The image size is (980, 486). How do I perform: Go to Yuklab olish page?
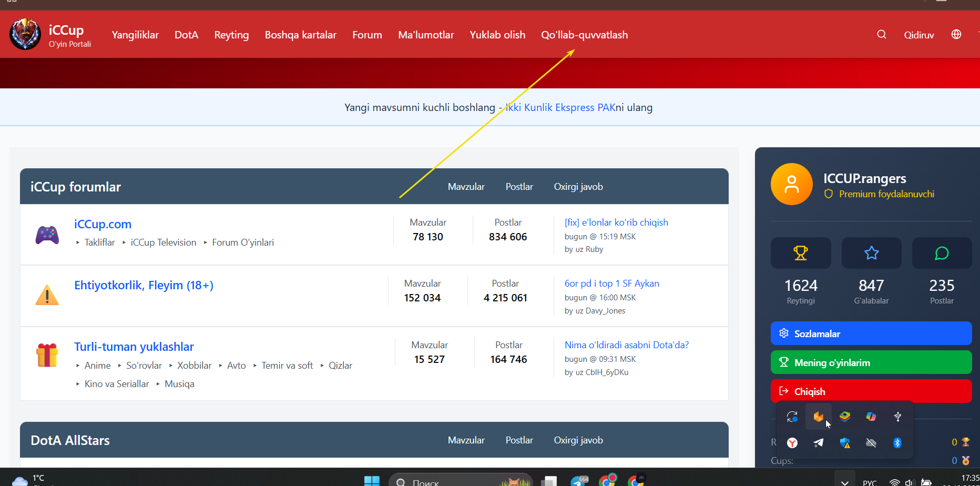[x=497, y=35]
